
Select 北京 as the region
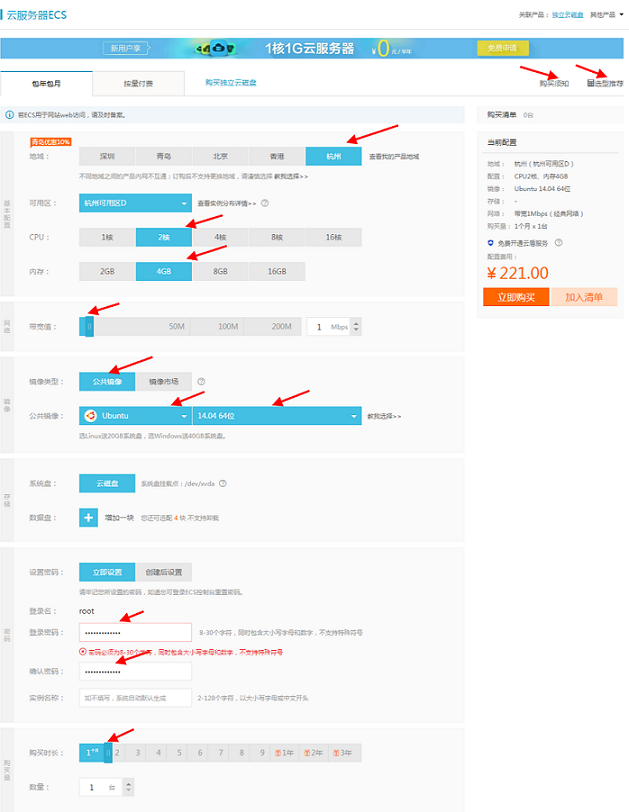(220, 156)
